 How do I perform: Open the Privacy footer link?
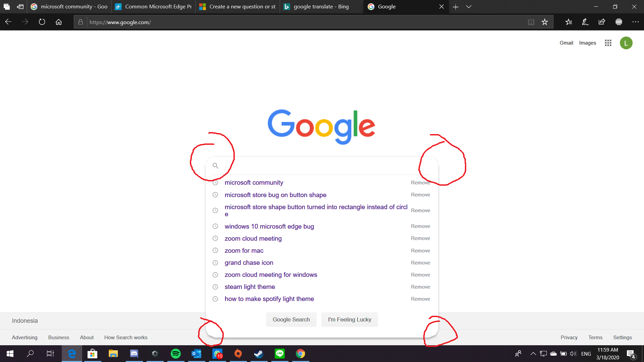569,338
